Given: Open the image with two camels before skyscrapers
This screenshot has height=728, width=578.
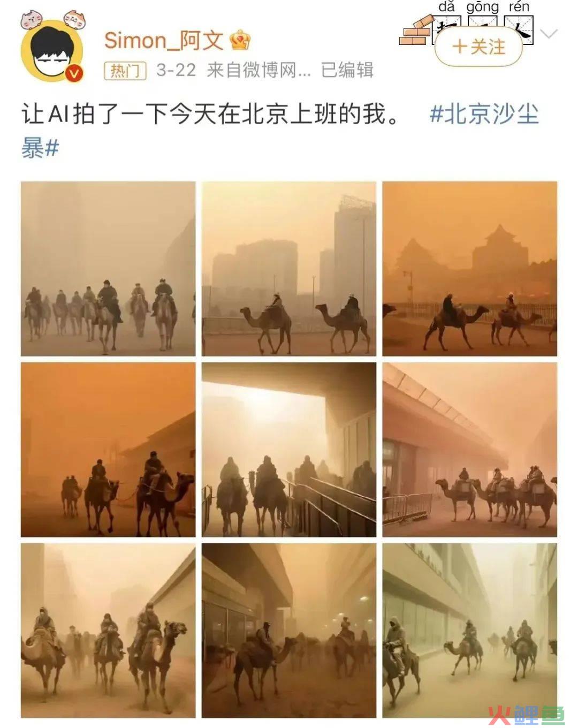Looking at the screenshot, I should click(289, 269).
